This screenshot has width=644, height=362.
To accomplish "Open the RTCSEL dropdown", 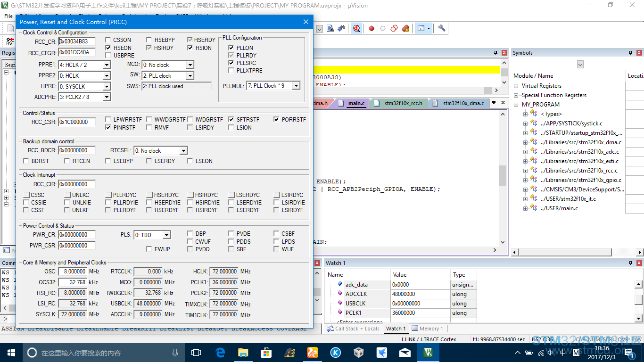I will click(183, 151).
